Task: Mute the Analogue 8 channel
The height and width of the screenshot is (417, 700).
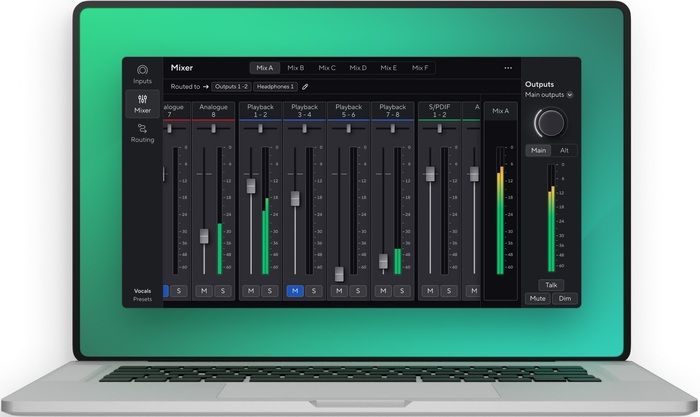Action: (x=204, y=291)
